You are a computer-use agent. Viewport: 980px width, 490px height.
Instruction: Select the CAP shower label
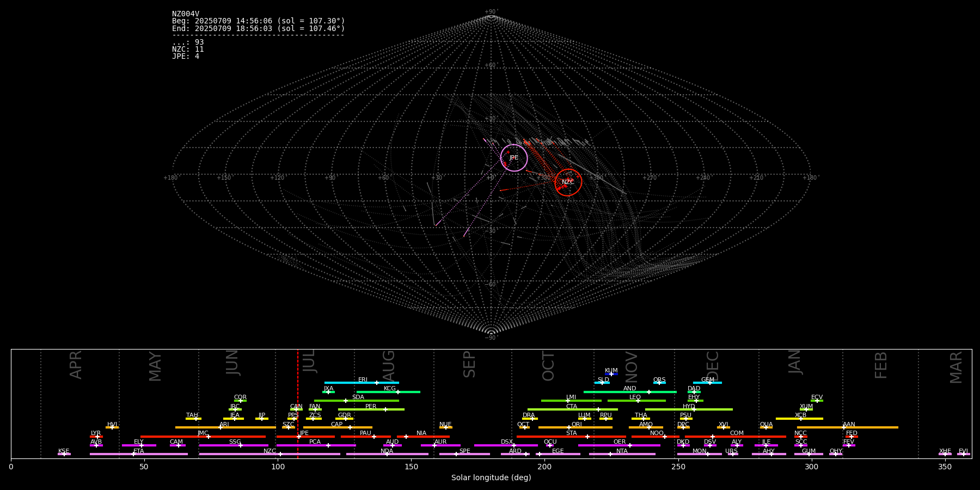click(337, 425)
